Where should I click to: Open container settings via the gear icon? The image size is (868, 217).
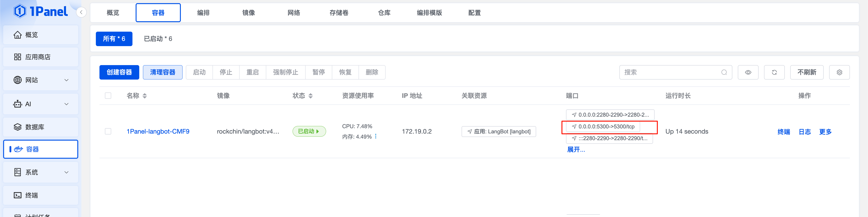[x=839, y=72]
